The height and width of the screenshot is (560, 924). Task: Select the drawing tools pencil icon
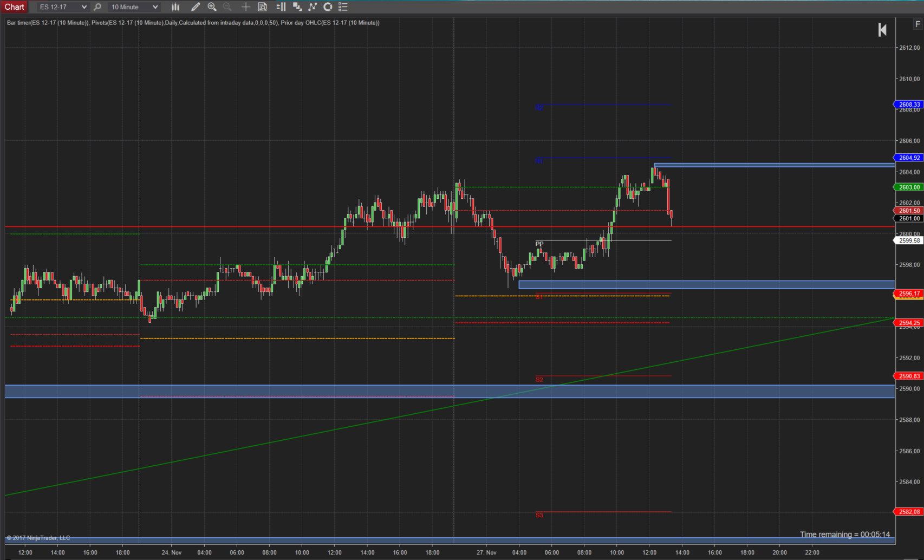[x=196, y=7]
